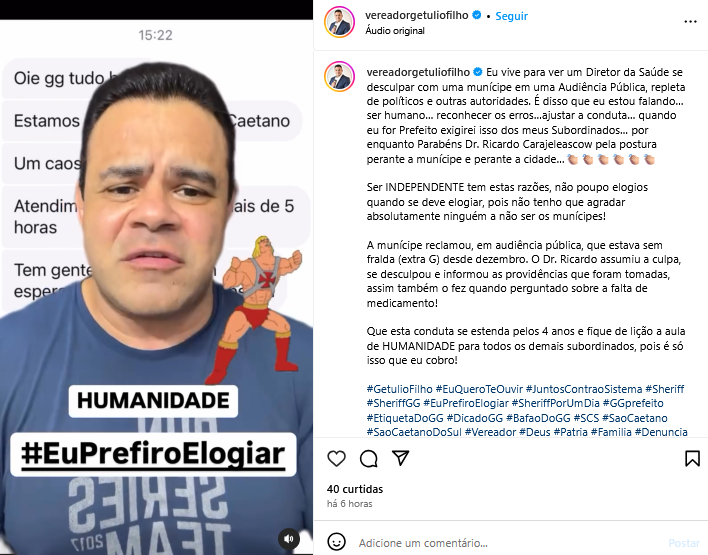Viewport: 708px width, 555px height.
Task: Share post with paper plane icon
Action: coord(401,458)
